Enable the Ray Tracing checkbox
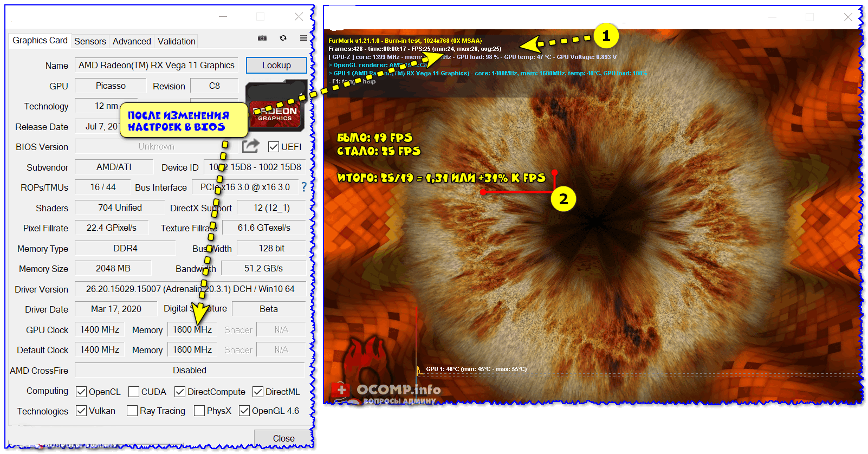 point(132,411)
